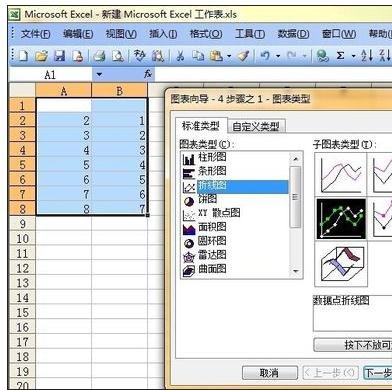Switch to the 自定义类型 tab
392x390 pixels.
tap(256, 126)
